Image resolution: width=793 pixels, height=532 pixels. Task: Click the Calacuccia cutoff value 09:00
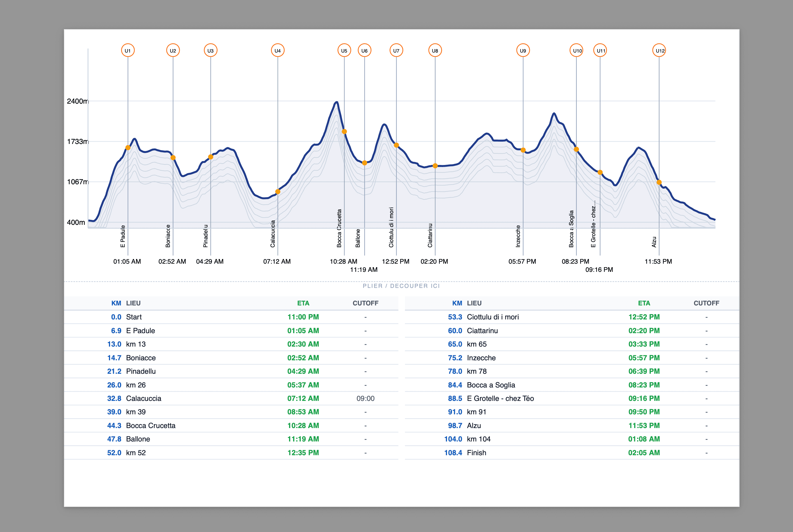(365, 398)
